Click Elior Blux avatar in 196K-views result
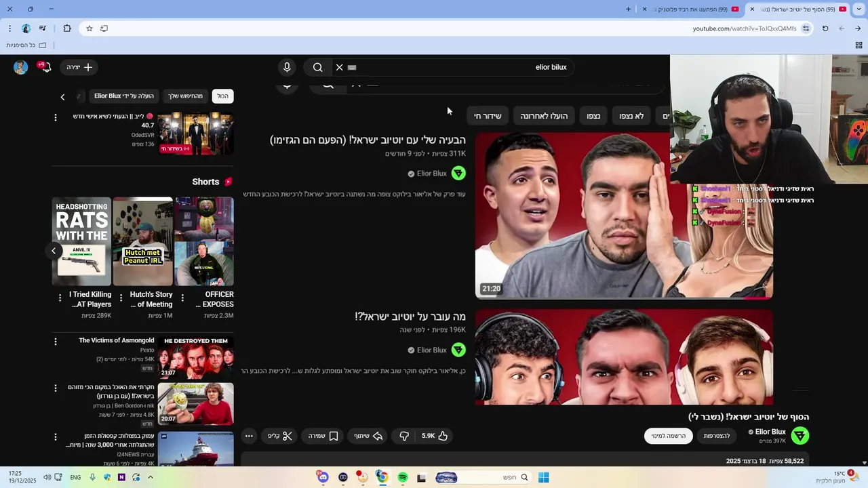868x488 pixels. 458,350
